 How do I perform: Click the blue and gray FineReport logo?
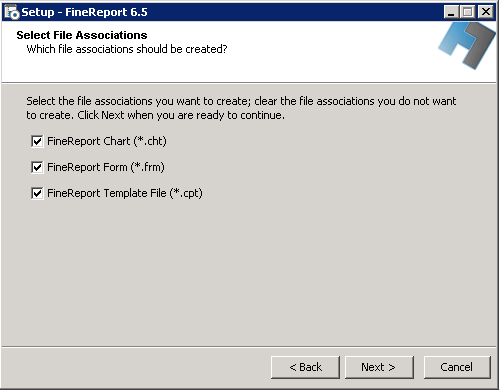(x=467, y=46)
